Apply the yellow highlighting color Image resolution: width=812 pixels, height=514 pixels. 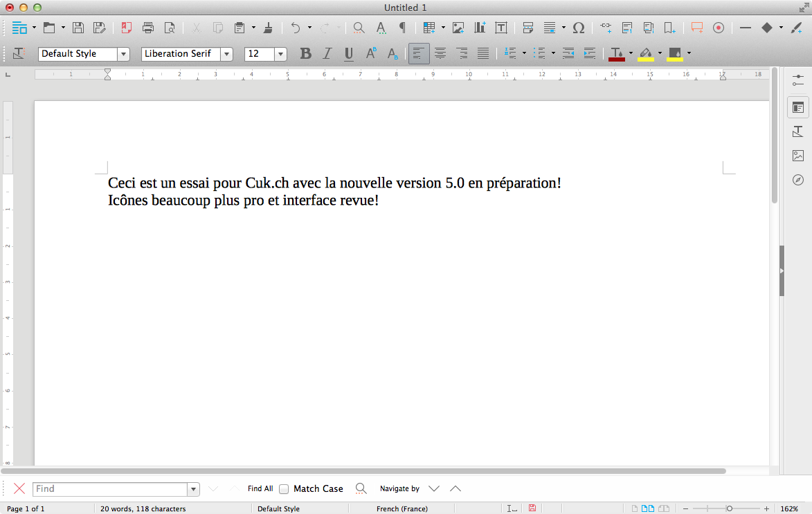pyautogui.click(x=646, y=54)
